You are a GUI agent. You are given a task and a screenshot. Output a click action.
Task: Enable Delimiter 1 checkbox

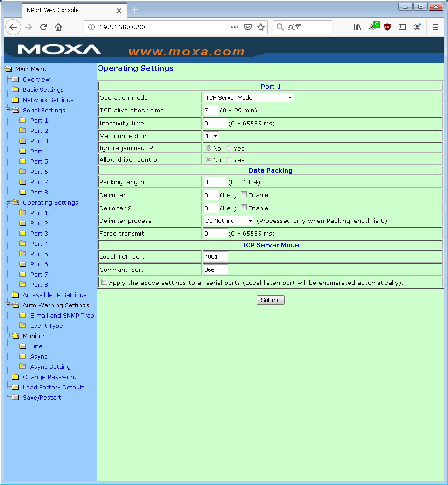[244, 194]
